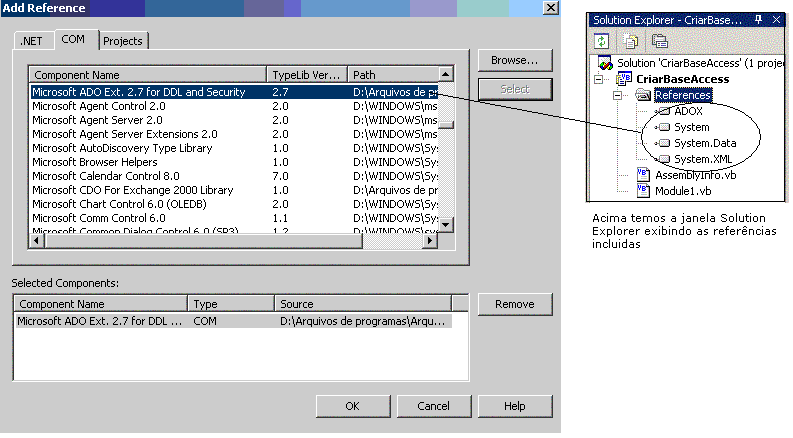Select the References folder
Screen dimensions: 793x438
click(683, 95)
